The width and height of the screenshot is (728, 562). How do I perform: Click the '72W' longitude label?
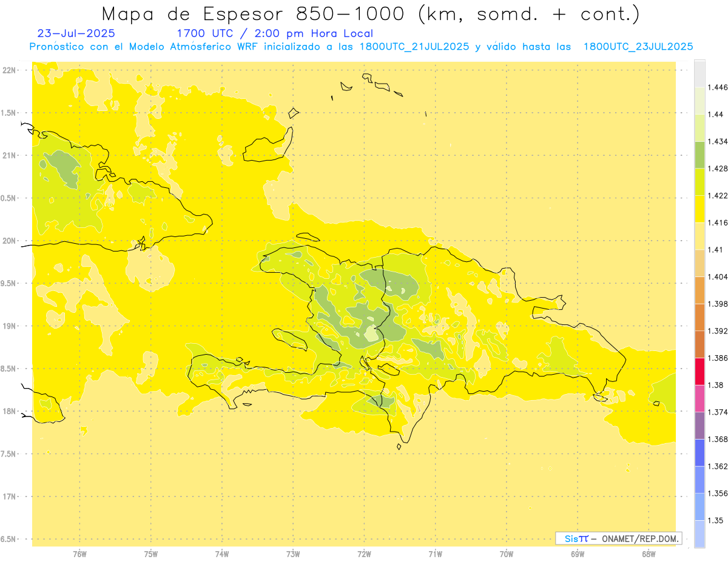364,554
